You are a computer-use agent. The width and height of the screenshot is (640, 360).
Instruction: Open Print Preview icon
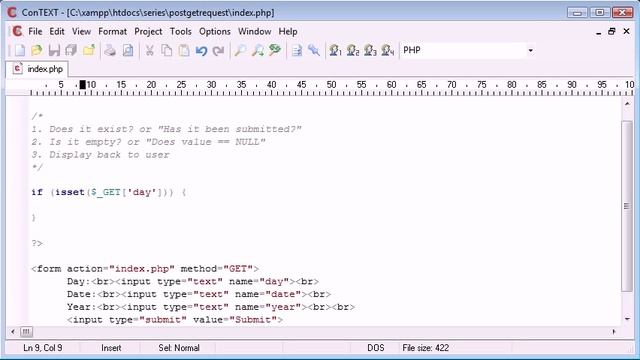click(128, 51)
